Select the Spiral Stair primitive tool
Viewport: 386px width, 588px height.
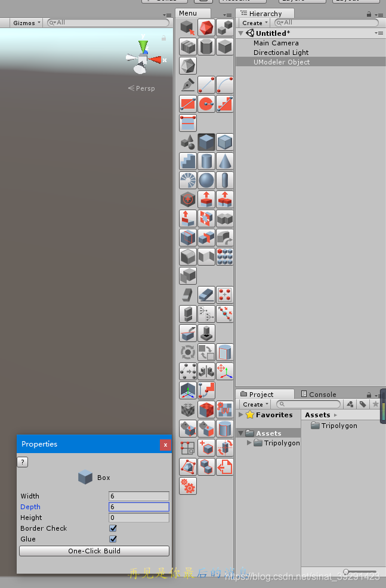pos(188,180)
